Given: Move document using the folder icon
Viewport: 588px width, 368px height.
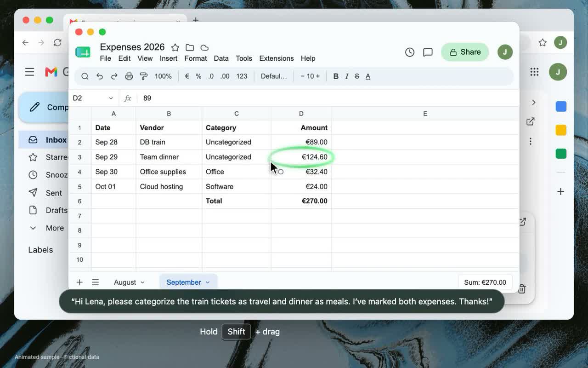Looking at the screenshot, I should tap(190, 47).
